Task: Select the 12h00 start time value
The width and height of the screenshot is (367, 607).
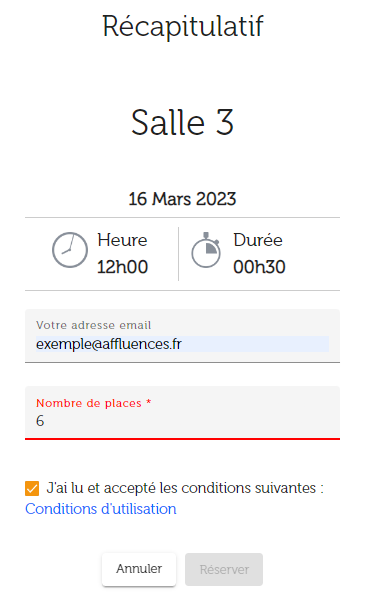Action: (122, 267)
